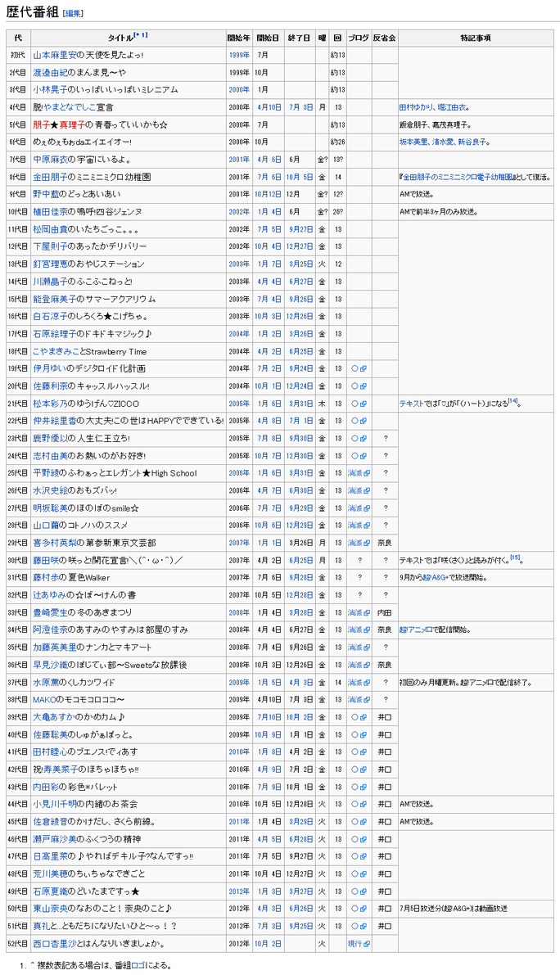Viewport: 560px width, 975px height.
Task: Select 奈良 in 喜多村英梨 row
Action: pos(384,543)
